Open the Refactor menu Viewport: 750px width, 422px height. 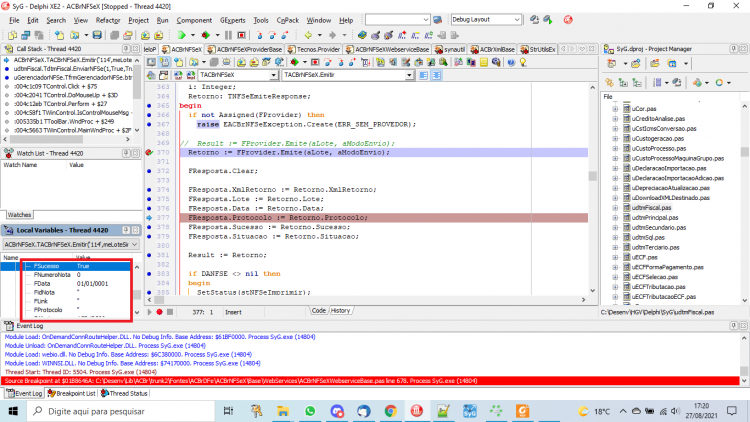[x=108, y=20]
